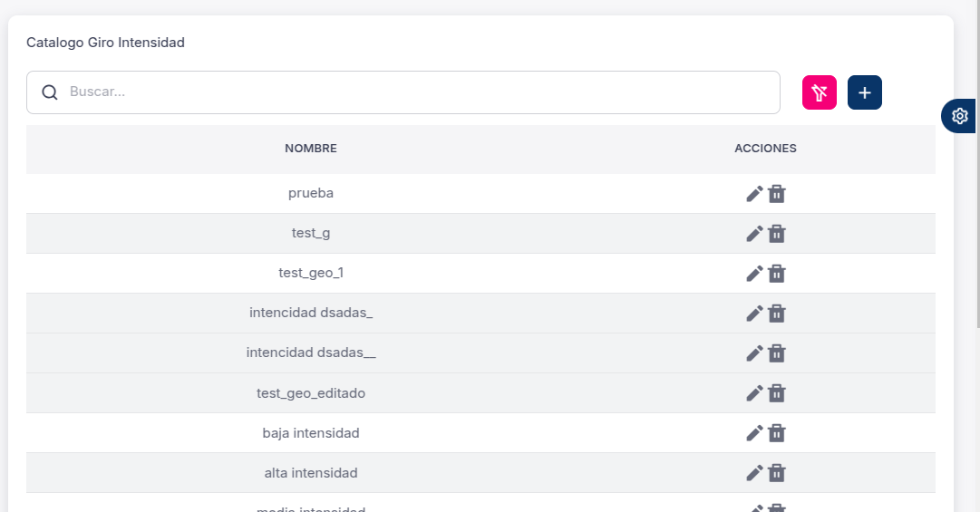Edit the 'intencidad dsadas_' row
Viewport: 980px width, 512px height.
(x=754, y=314)
